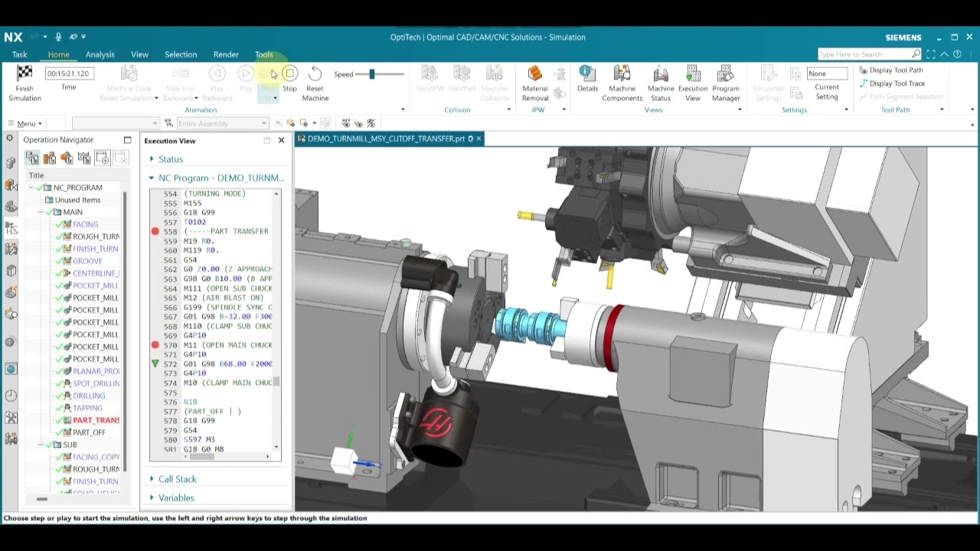Maximize the Execution View panel
This screenshot has height=551, width=980.
click(x=266, y=141)
